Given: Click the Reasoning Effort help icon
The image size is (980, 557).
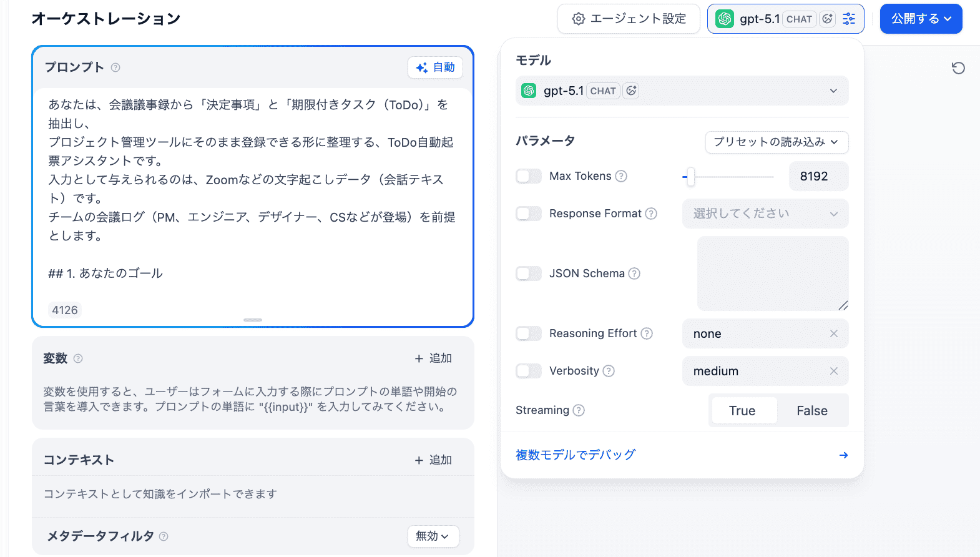Looking at the screenshot, I should coord(647,333).
